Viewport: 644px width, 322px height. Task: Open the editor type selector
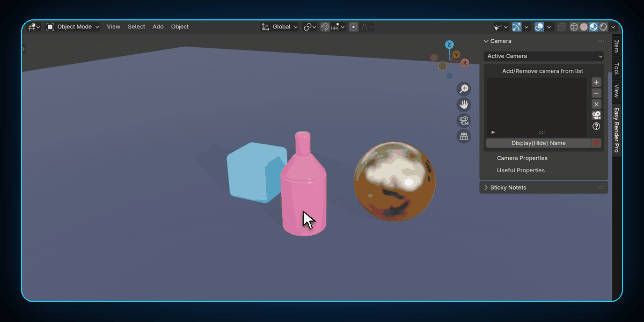pyautogui.click(x=34, y=26)
